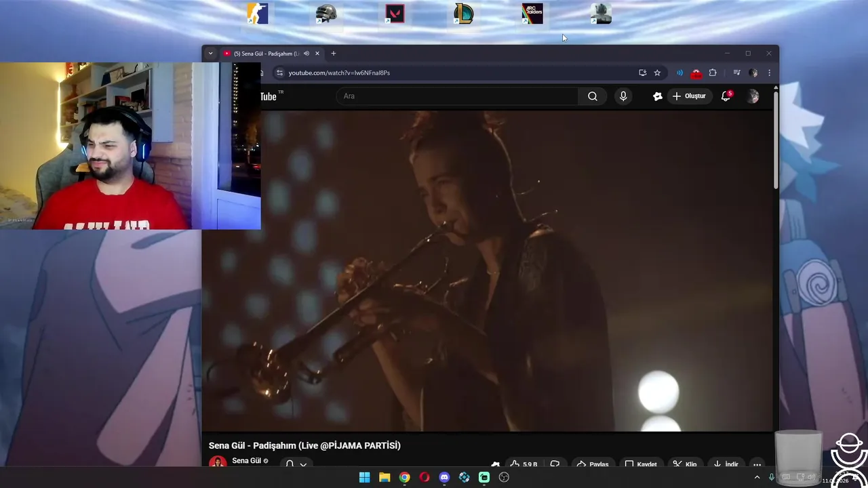Open Opera browser from taskbar
This screenshot has width=868, height=488.
(x=425, y=477)
